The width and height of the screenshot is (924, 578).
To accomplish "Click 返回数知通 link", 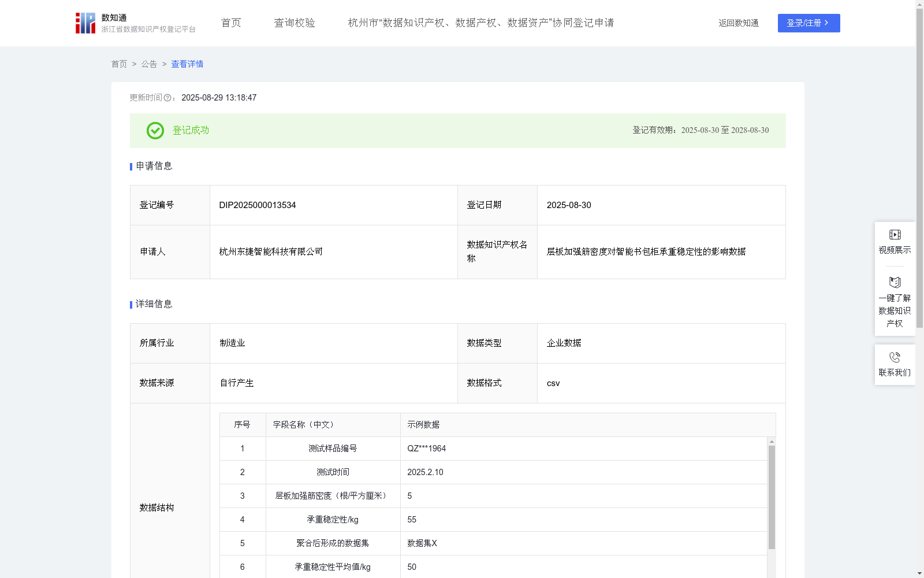I will tap(739, 23).
